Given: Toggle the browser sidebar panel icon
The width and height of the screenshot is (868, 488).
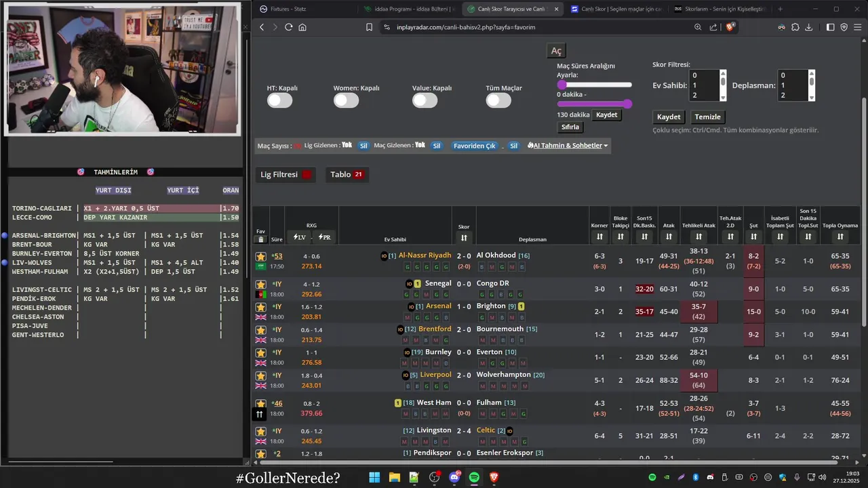Looking at the screenshot, I should [x=831, y=27].
